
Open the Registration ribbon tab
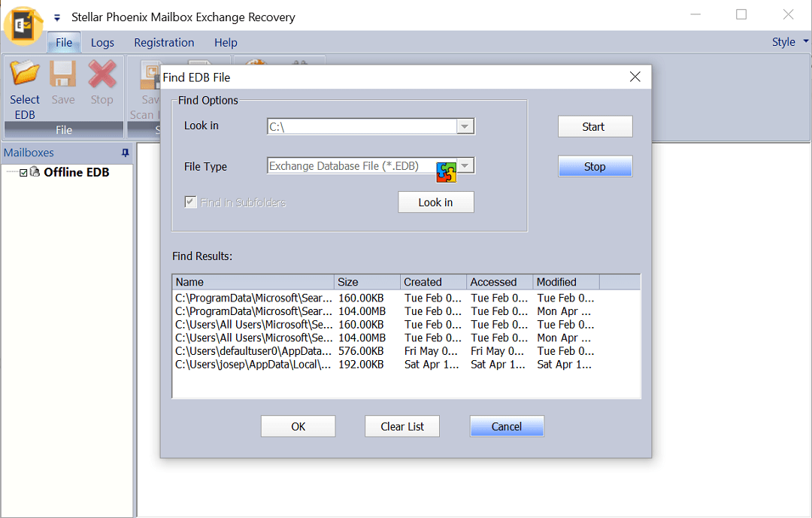pos(164,42)
